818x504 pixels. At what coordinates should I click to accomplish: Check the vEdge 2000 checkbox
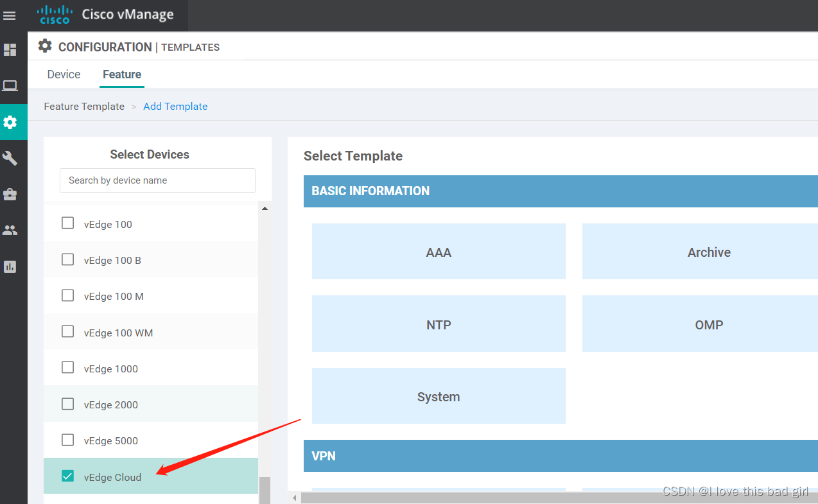pos(67,404)
